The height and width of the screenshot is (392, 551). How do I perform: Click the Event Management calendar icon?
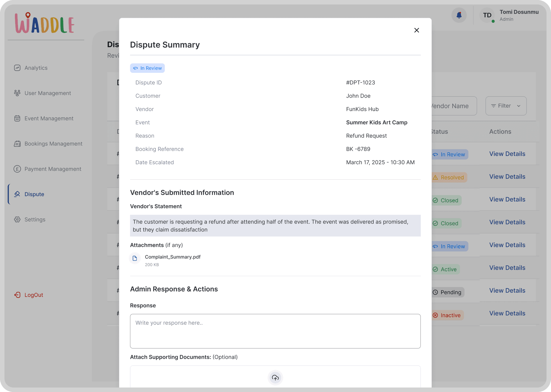pos(17,118)
